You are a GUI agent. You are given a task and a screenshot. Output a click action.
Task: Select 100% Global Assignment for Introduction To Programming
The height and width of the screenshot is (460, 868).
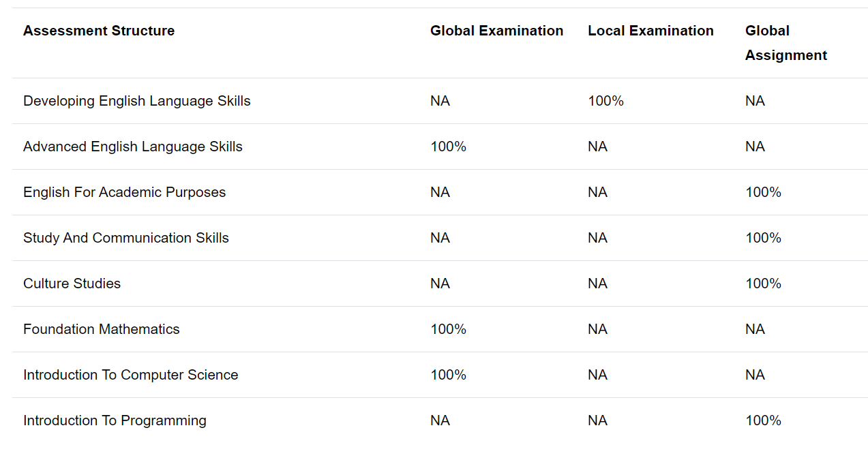point(763,420)
